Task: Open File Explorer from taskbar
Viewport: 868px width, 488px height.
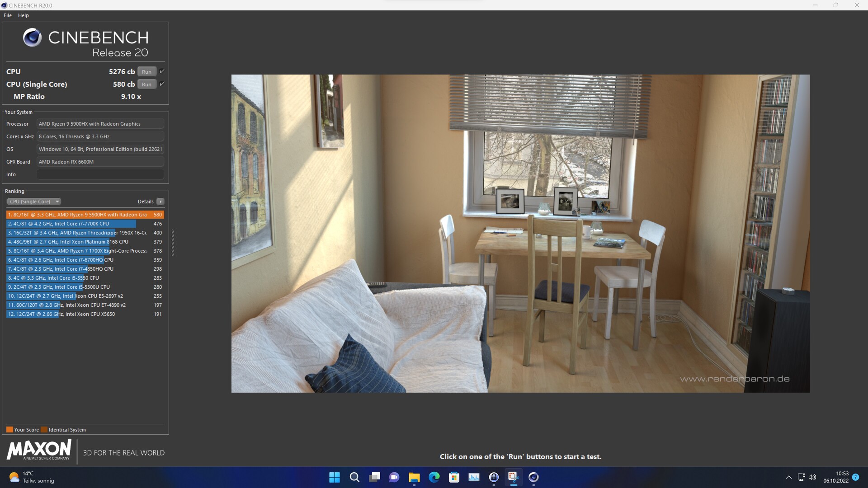Action: pos(414,477)
